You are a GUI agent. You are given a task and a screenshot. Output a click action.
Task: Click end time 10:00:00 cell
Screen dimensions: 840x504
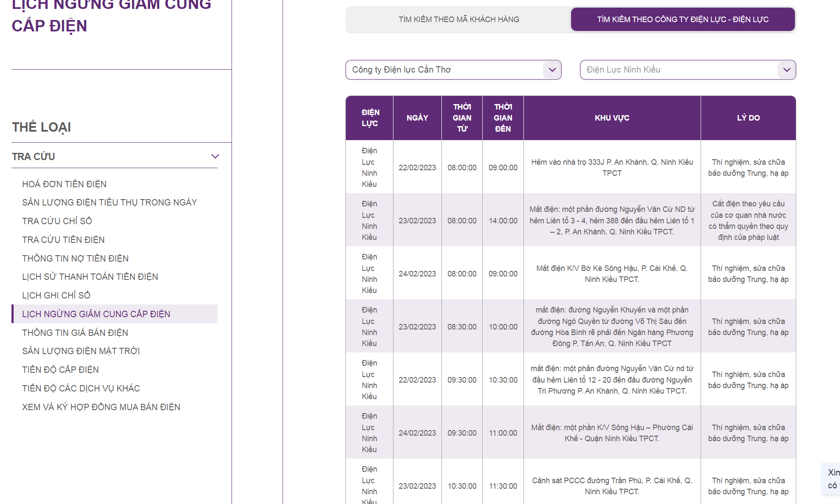503,327
